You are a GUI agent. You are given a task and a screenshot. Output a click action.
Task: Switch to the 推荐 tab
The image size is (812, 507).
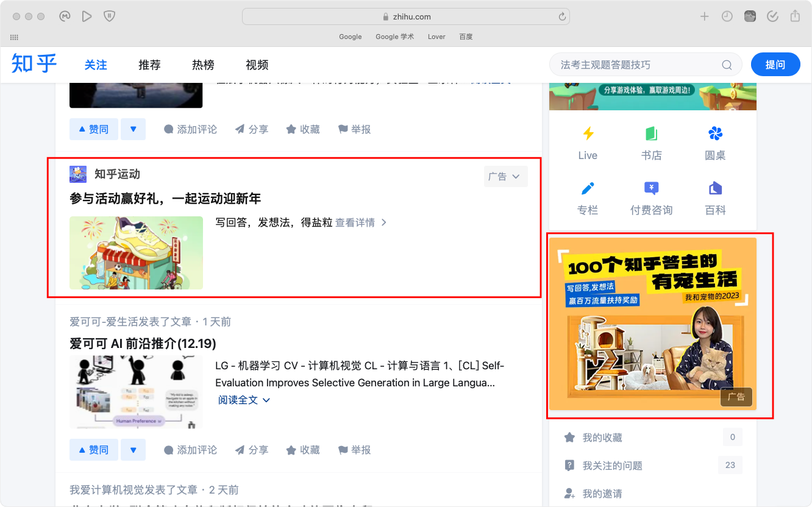149,65
